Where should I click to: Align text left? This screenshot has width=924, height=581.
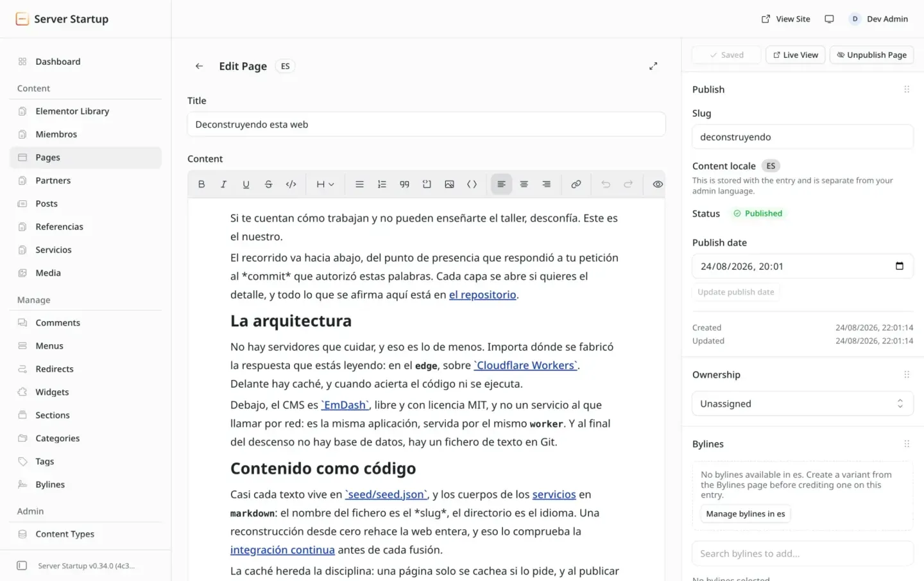(x=501, y=184)
